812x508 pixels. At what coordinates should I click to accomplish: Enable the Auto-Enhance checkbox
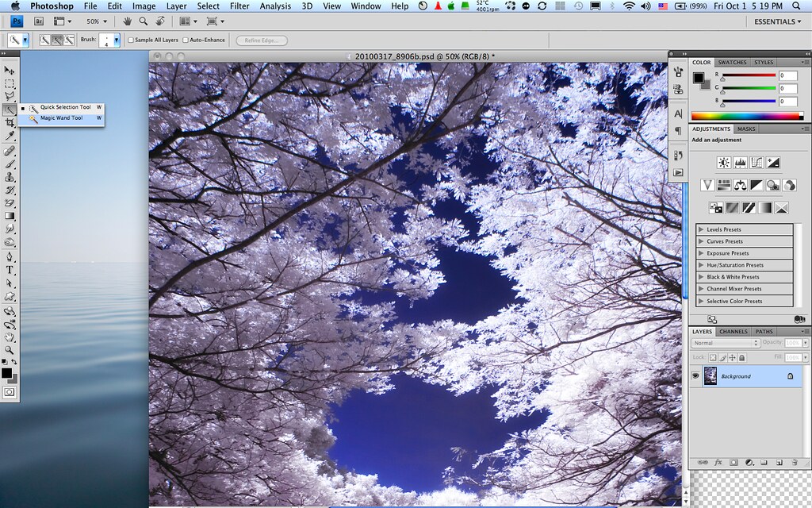coord(186,40)
